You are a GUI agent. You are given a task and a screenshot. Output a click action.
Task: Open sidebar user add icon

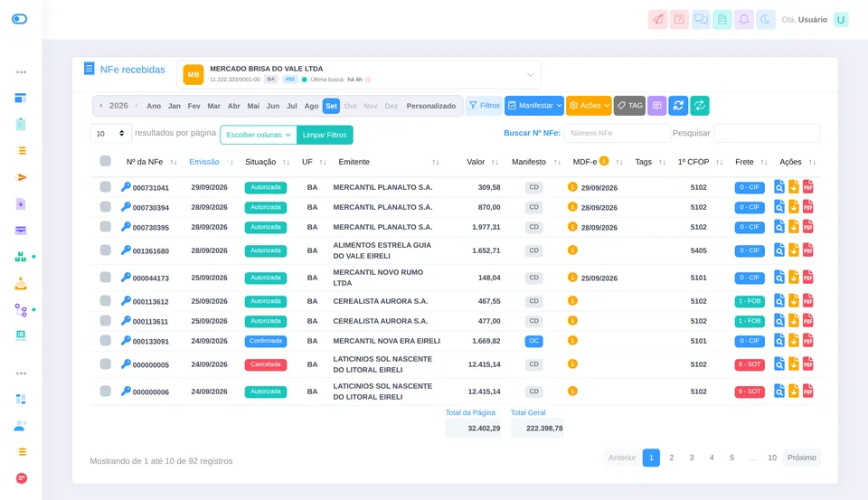pyautogui.click(x=21, y=425)
